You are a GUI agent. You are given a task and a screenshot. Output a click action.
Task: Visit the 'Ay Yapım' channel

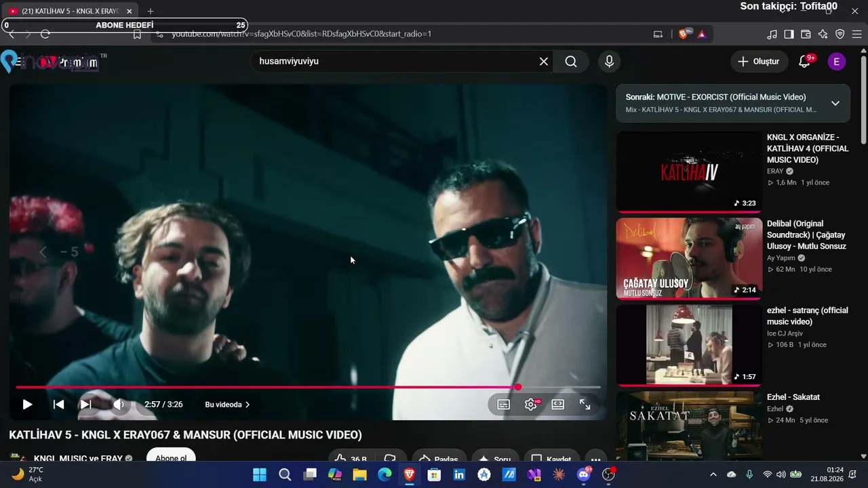782,258
